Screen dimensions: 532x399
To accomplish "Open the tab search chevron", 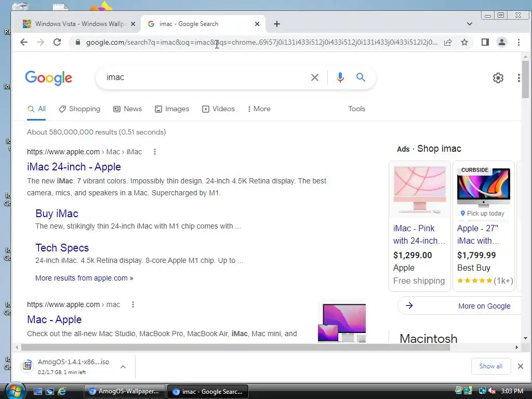I will coord(470,24).
